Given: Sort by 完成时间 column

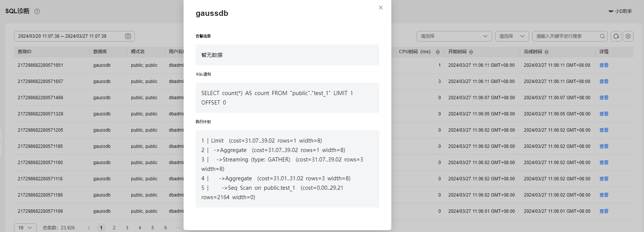Looking at the screenshot, I should coord(547,52).
